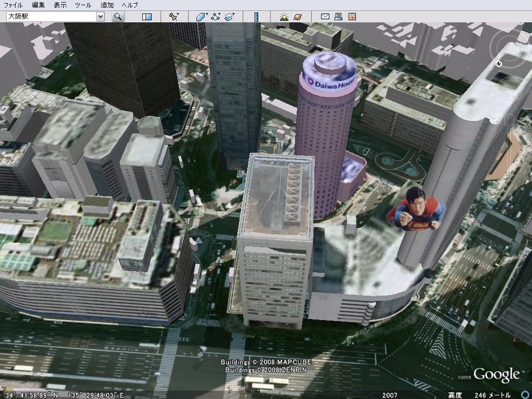Open the 表示 menu

(x=60, y=5)
